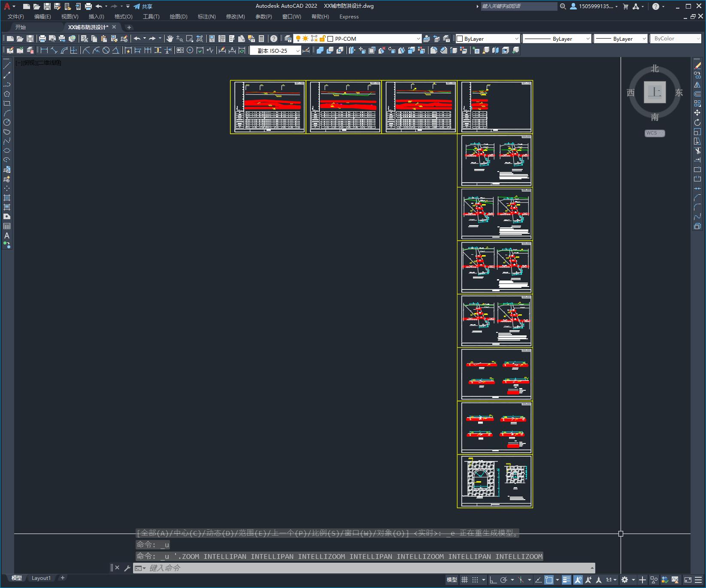The image size is (706, 588).
Task: Open the 绘图(D) menu
Action: [179, 16]
